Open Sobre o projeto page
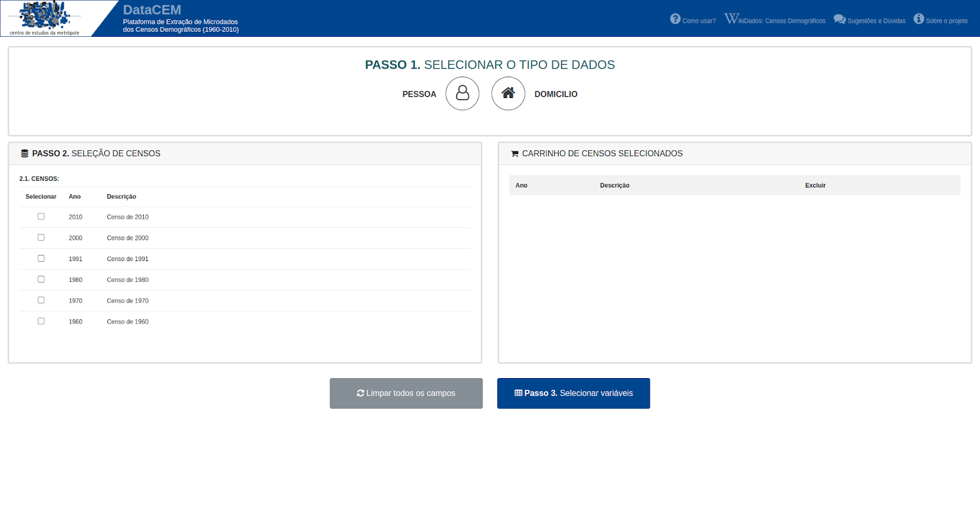980x516 pixels. (946, 21)
